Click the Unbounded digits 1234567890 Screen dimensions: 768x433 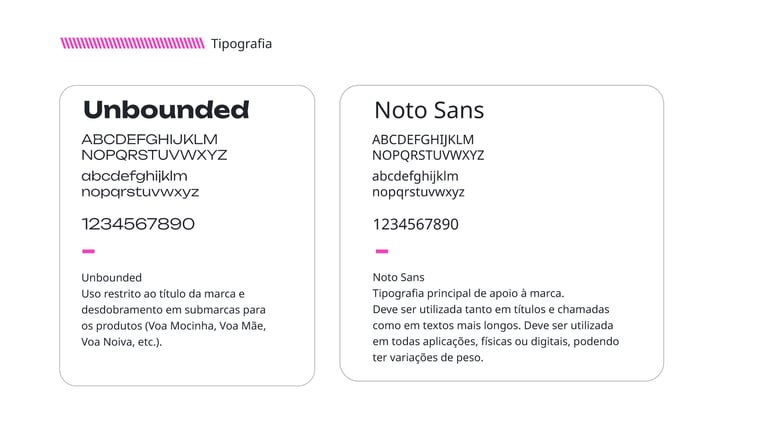[x=138, y=224]
